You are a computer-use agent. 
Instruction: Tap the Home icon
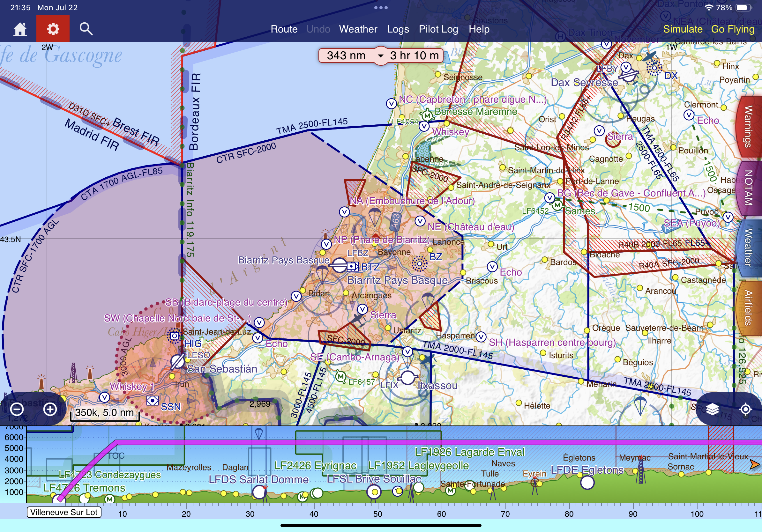[20, 29]
